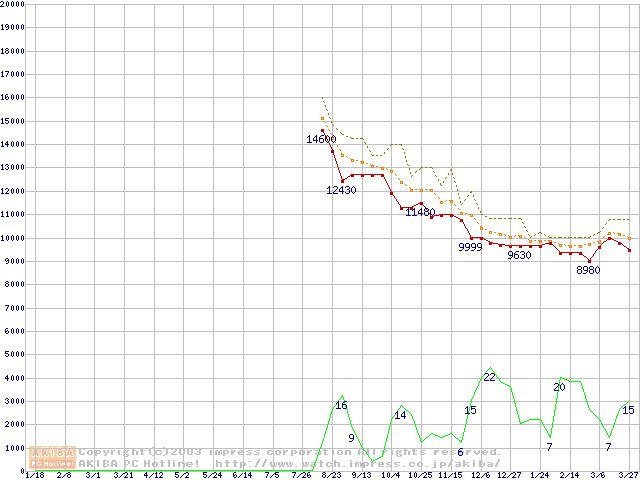
Task: Select the 12430 price label
Action: (x=341, y=190)
